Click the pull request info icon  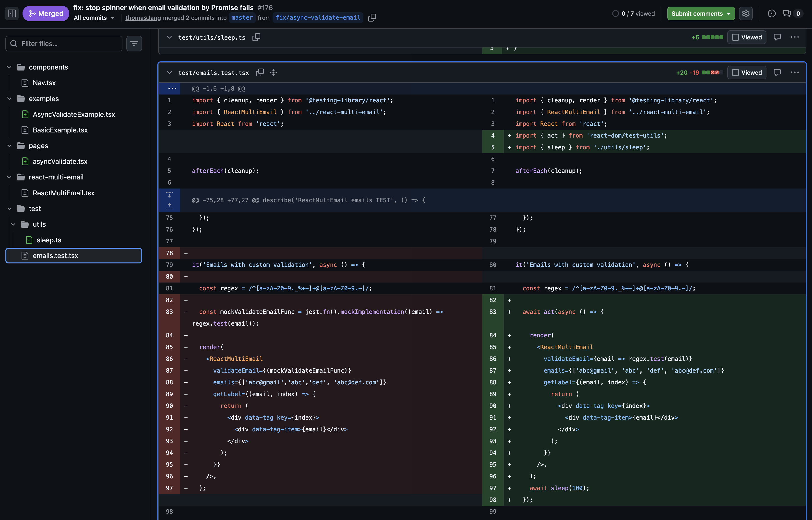[x=772, y=13]
